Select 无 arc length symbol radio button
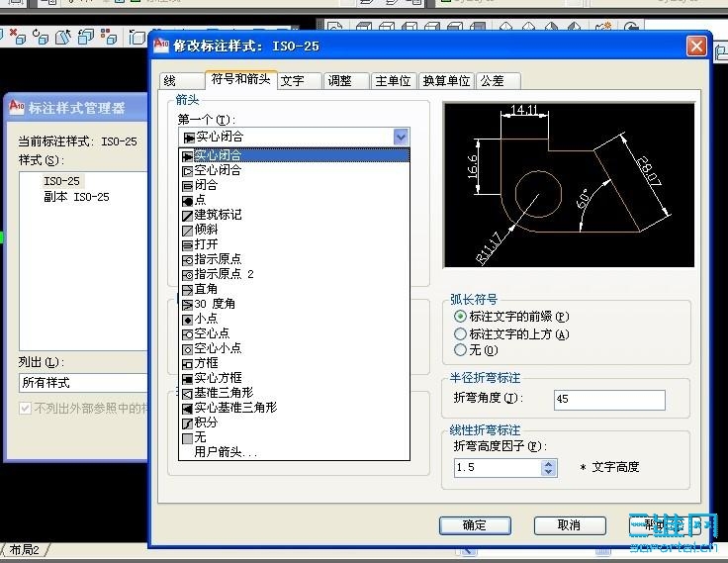 (460, 350)
